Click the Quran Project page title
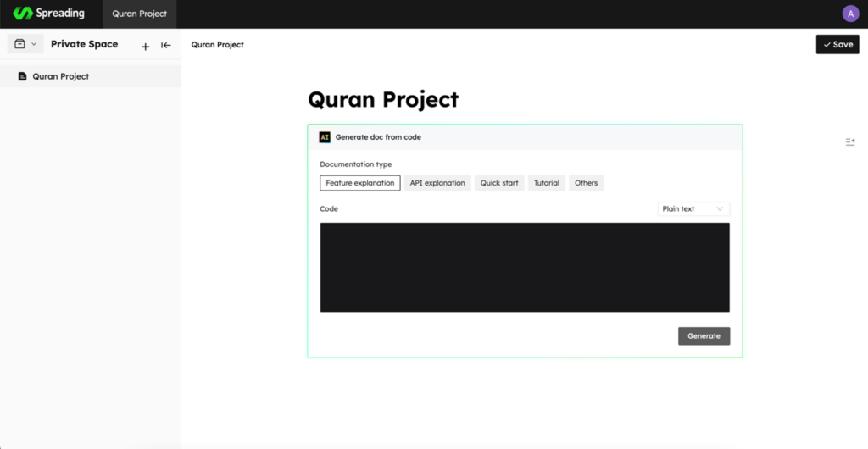The width and height of the screenshot is (868, 449). click(x=383, y=99)
